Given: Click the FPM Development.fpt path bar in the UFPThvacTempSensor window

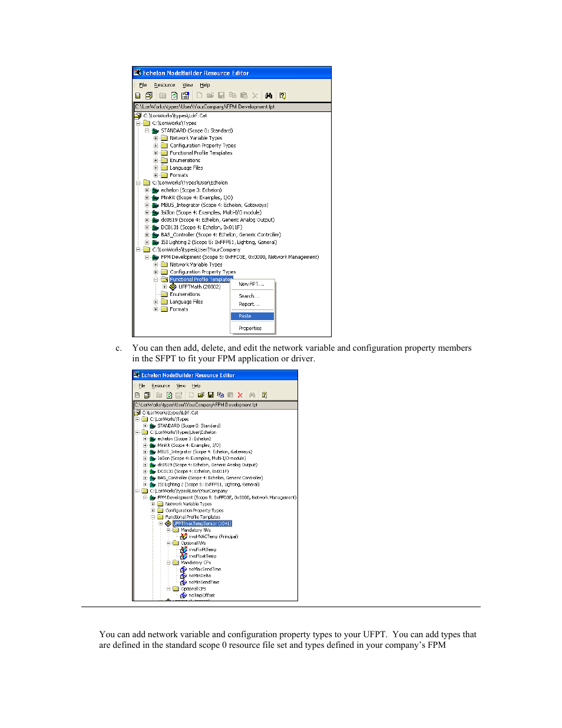Looking at the screenshot, I should 216,405.
